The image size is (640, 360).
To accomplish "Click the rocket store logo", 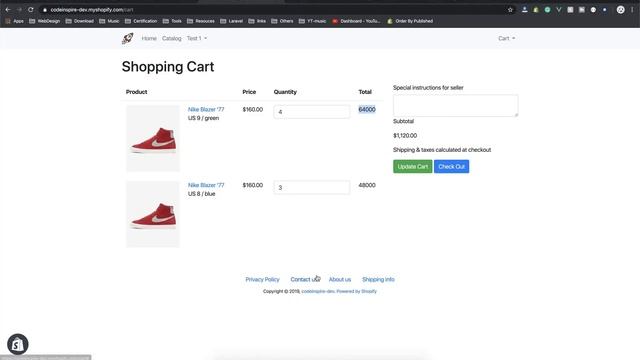I will point(127,38).
